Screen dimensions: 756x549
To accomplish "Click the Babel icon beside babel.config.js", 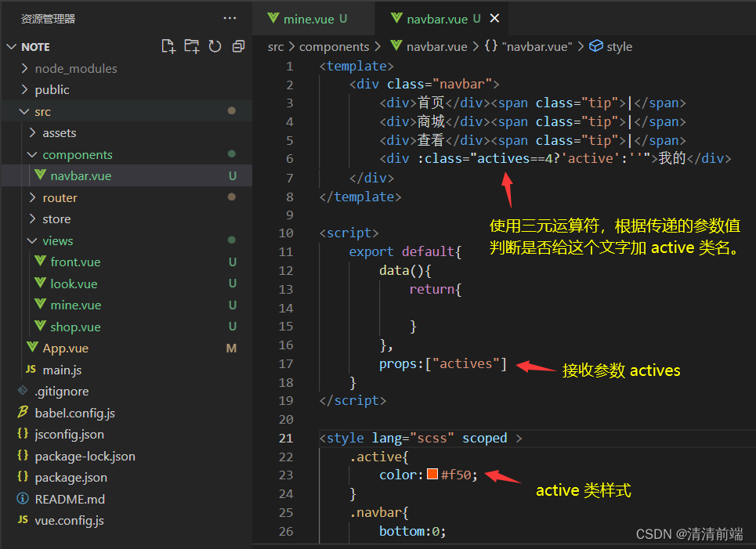I will click(23, 412).
